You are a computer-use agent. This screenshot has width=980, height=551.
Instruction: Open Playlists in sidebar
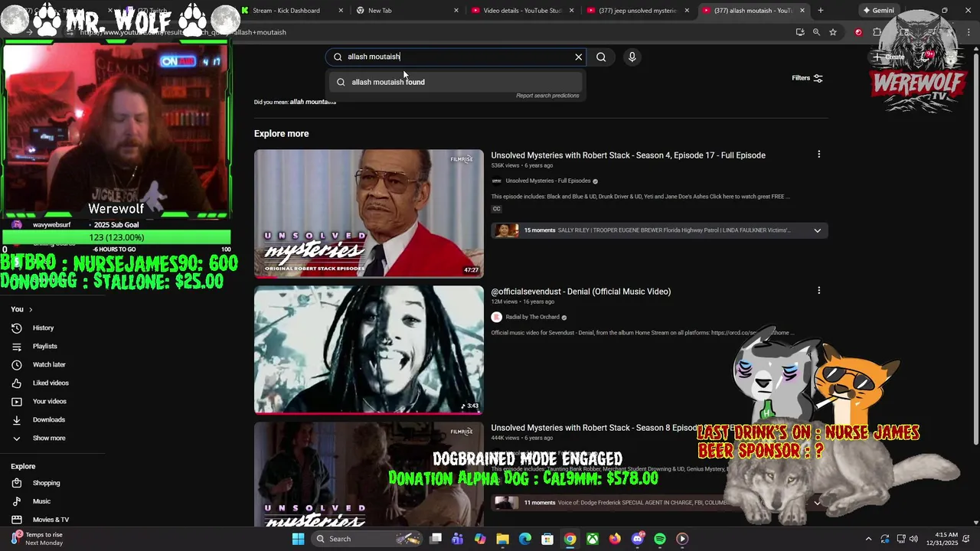[x=44, y=347]
